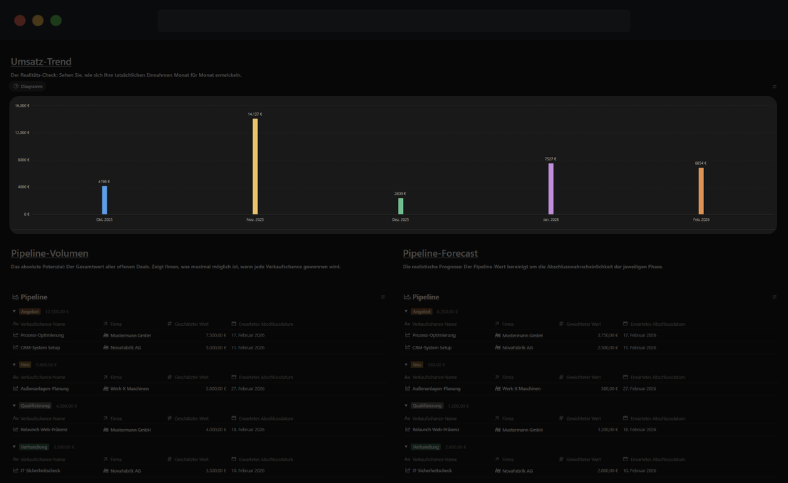This screenshot has width=788, height=483.
Task: Open Relaunch Web-Präsenz in Pipeline-Forecast
Action: coord(436,430)
